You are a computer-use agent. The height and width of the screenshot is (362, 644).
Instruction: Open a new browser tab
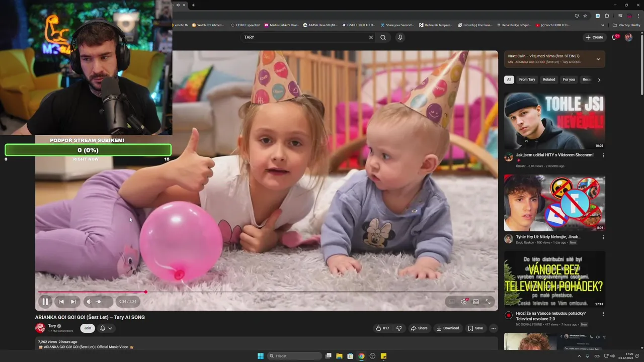click(193, 5)
